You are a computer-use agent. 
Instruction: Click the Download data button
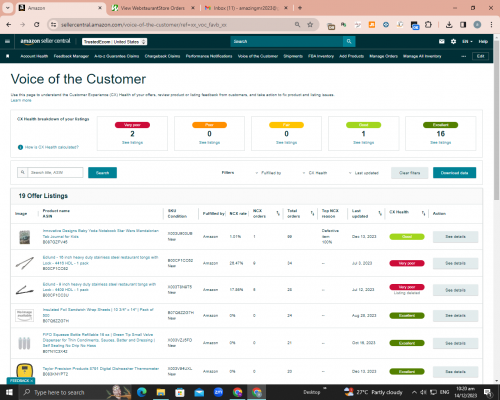point(454,173)
